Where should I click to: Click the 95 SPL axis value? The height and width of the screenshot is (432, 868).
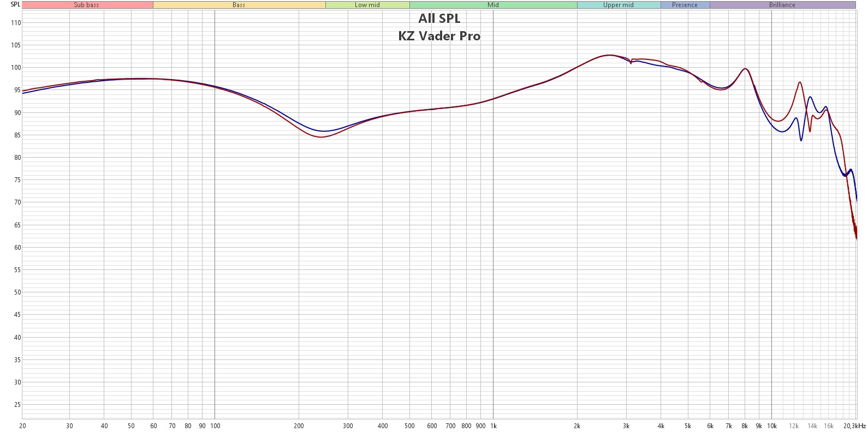coord(17,90)
